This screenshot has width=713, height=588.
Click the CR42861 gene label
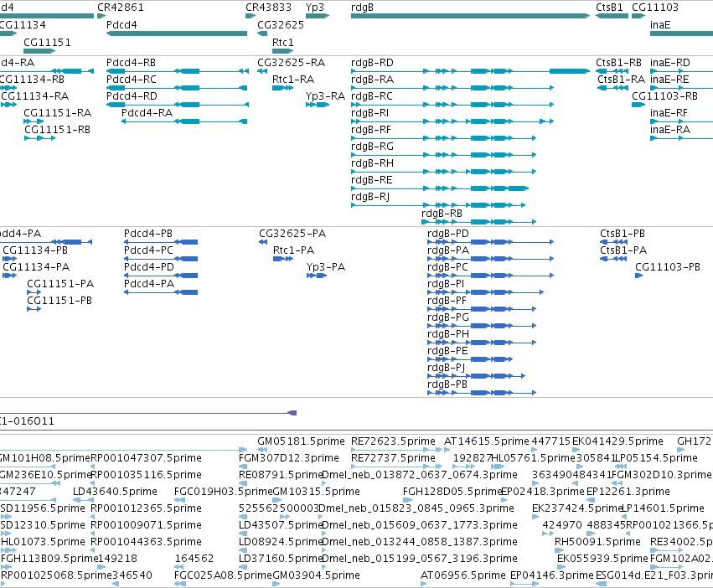[121, 8]
